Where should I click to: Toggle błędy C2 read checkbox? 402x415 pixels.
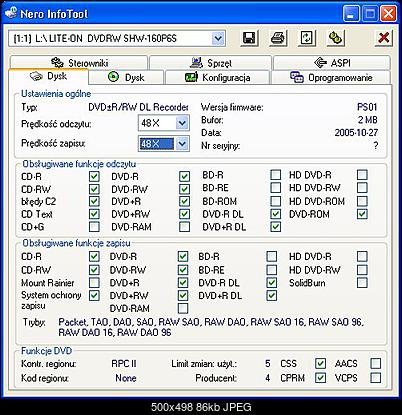(94, 201)
